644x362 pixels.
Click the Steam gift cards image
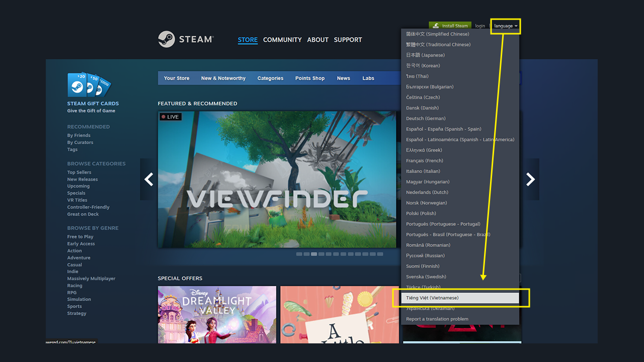89,84
